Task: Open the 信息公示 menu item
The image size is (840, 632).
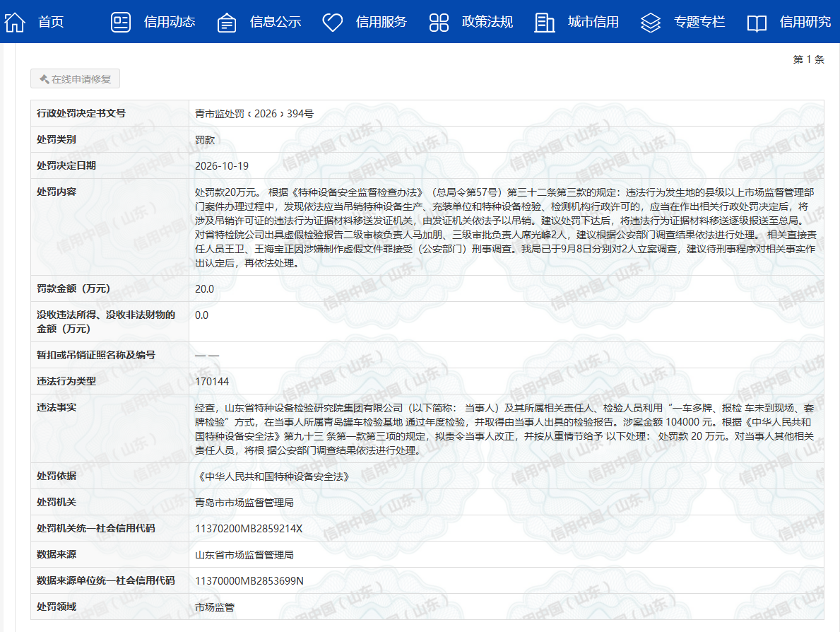Action: click(276, 22)
